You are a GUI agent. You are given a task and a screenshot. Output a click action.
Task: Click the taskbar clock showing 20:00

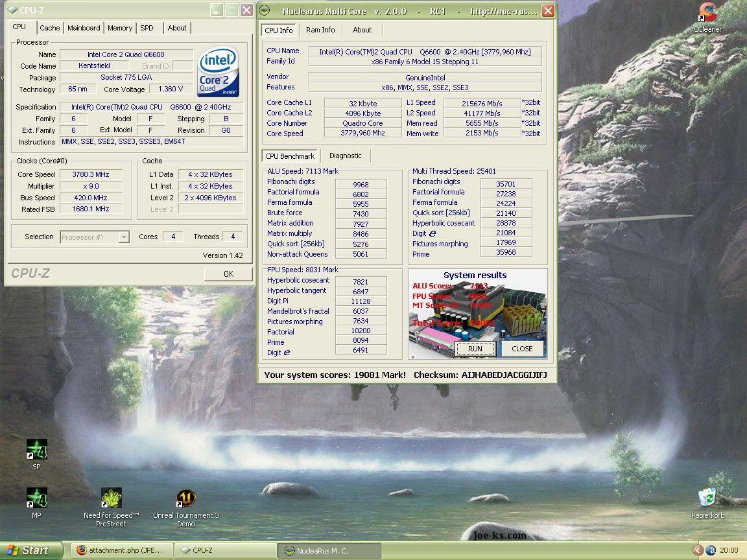click(729, 550)
